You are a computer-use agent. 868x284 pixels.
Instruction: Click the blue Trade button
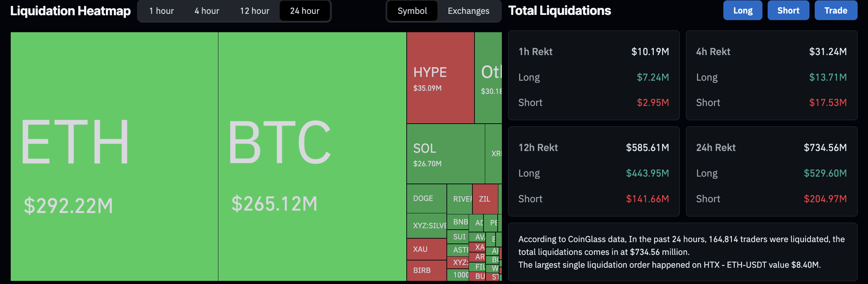(835, 10)
